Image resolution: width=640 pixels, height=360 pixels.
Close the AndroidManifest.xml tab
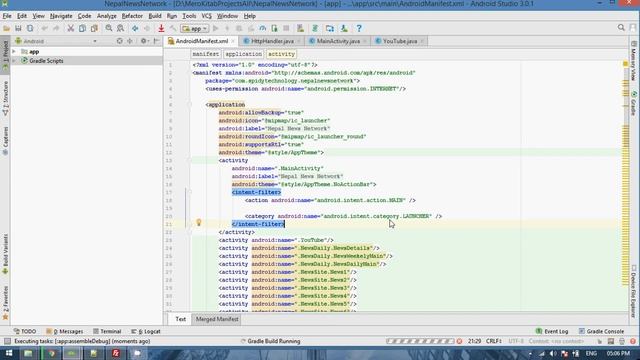233,41
